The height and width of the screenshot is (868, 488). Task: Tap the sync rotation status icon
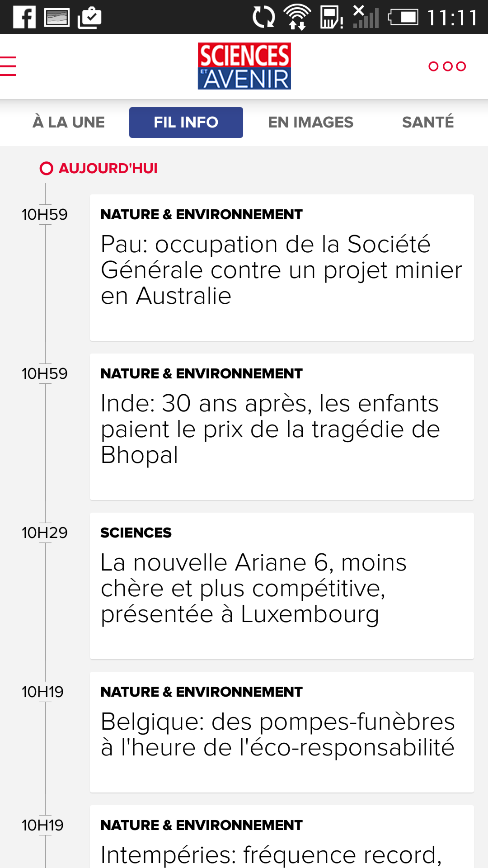tap(263, 18)
